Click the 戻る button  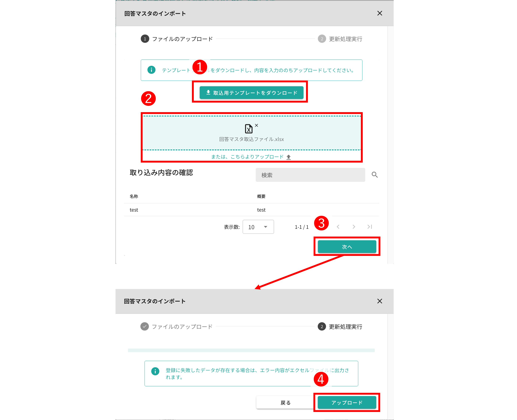click(285, 403)
